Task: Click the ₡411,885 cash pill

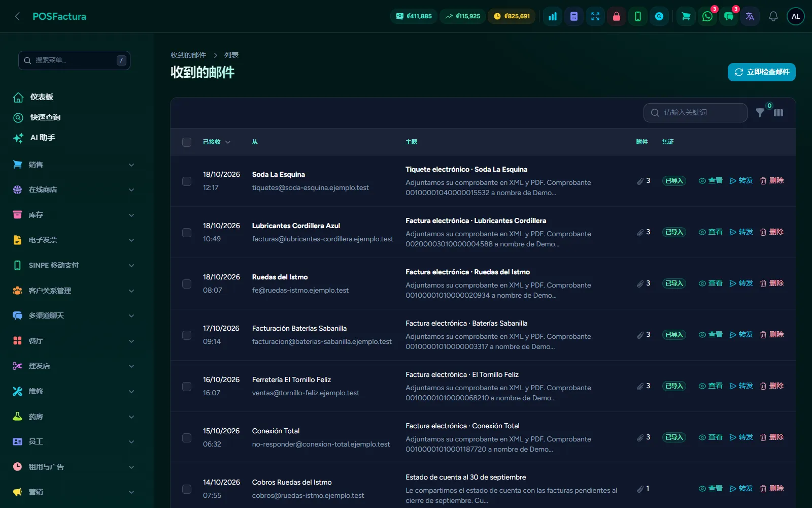Action: coord(414,16)
